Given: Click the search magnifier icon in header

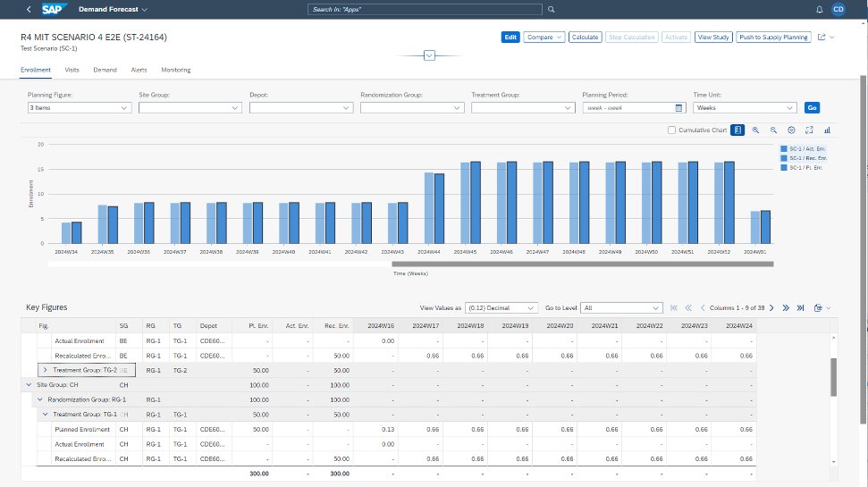Looking at the screenshot, I should 552,9.
